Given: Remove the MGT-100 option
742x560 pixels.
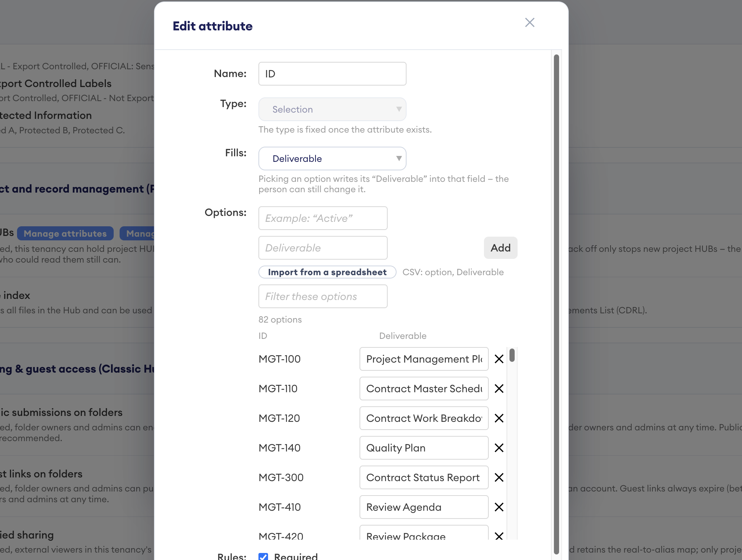Looking at the screenshot, I should [x=499, y=359].
